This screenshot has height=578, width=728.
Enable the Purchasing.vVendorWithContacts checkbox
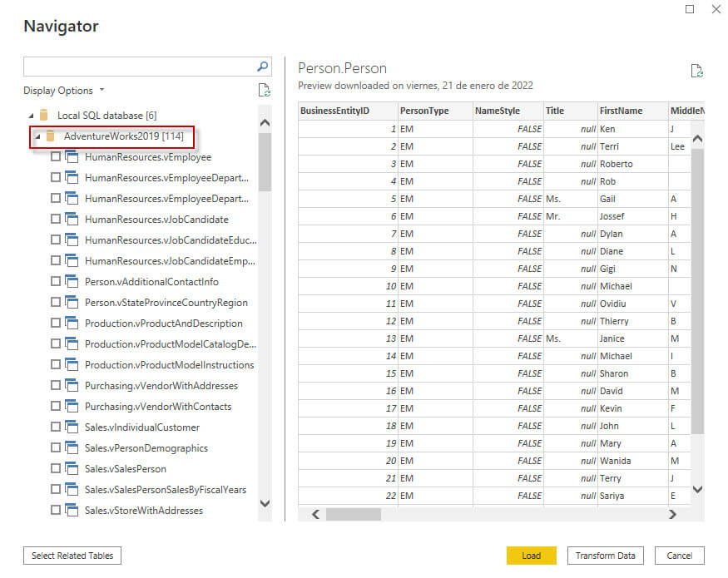point(56,407)
